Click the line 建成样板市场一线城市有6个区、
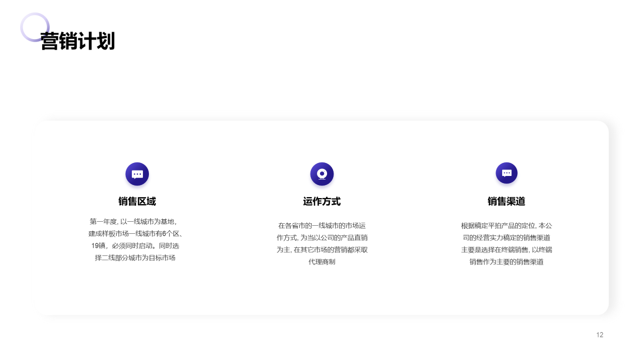This screenshot has width=644, height=362. tap(135, 233)
